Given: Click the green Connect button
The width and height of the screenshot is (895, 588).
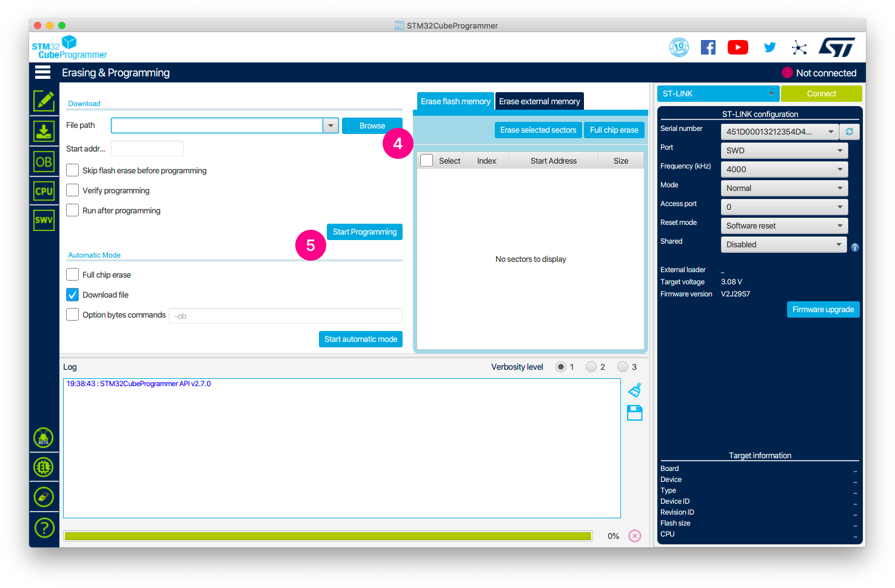Looking at the screenshot, I should point(822,93).
